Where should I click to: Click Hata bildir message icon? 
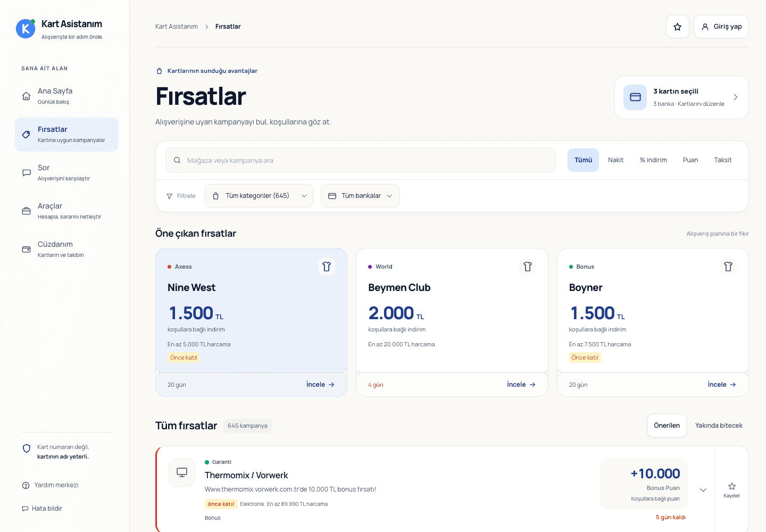coord(25,509)
